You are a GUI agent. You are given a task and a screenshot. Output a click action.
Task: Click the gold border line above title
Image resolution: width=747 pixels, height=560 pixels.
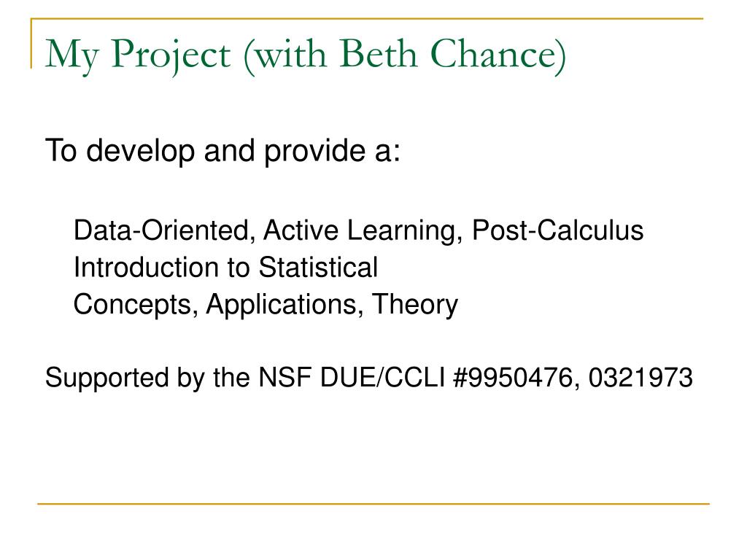click(x=367, y=18)
